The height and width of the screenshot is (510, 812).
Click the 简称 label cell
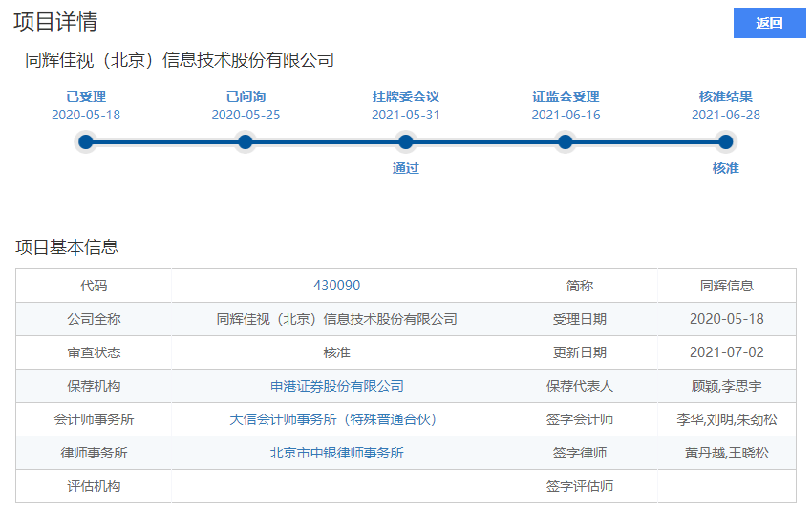coord(580,286)
